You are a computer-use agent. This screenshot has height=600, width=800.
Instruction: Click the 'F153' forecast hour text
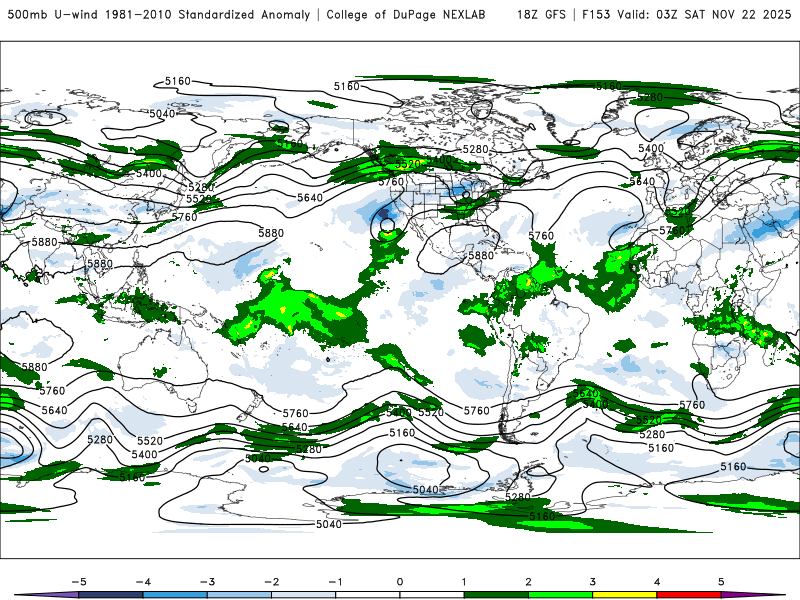pyautogui.click(x=596, y=14)
